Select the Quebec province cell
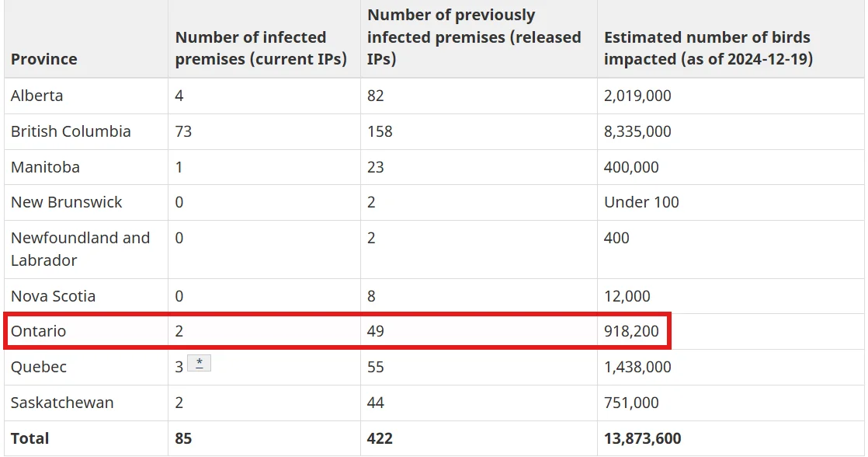 [39, 367]
